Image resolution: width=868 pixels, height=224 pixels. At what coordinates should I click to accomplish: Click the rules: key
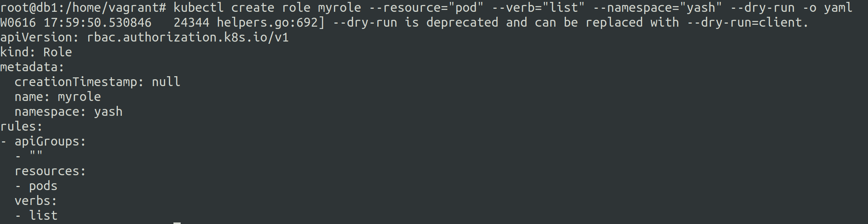click(x=21, y=126)
